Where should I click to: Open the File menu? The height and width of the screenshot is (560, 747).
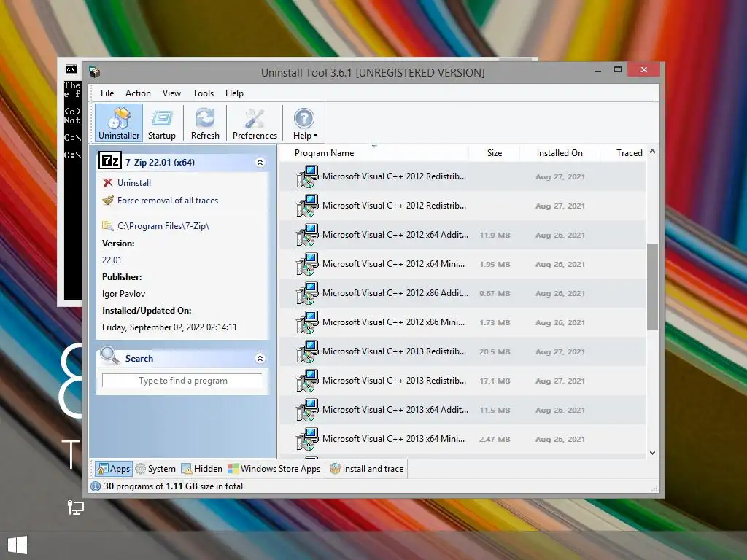[x=107, y=93]
